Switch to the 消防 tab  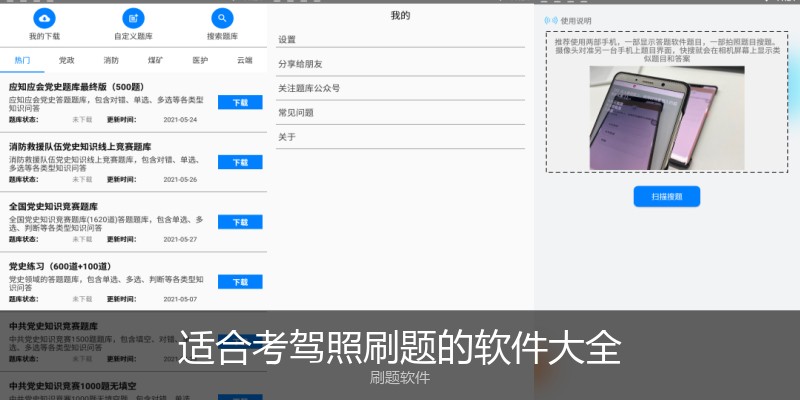[111, 60]
